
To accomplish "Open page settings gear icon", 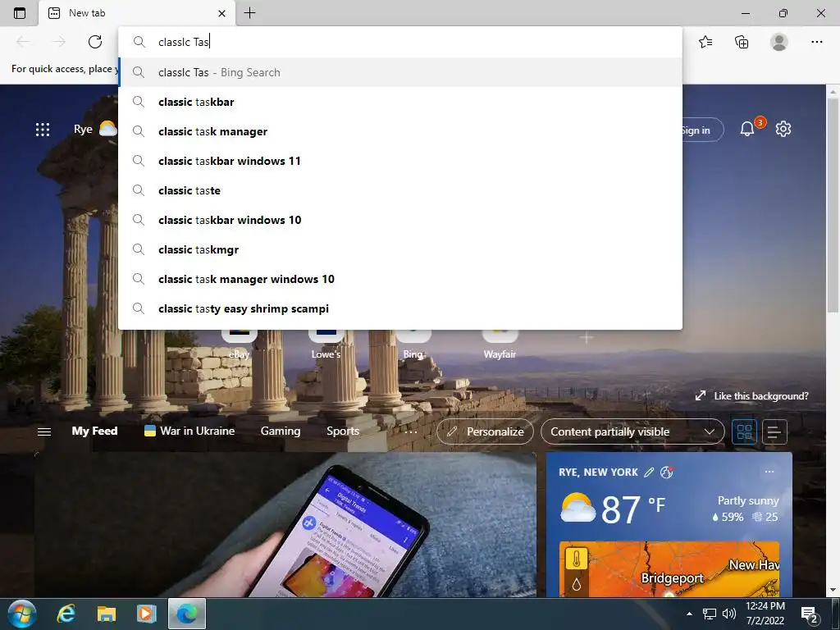I will pyautogui.click(x=783, y=129).
